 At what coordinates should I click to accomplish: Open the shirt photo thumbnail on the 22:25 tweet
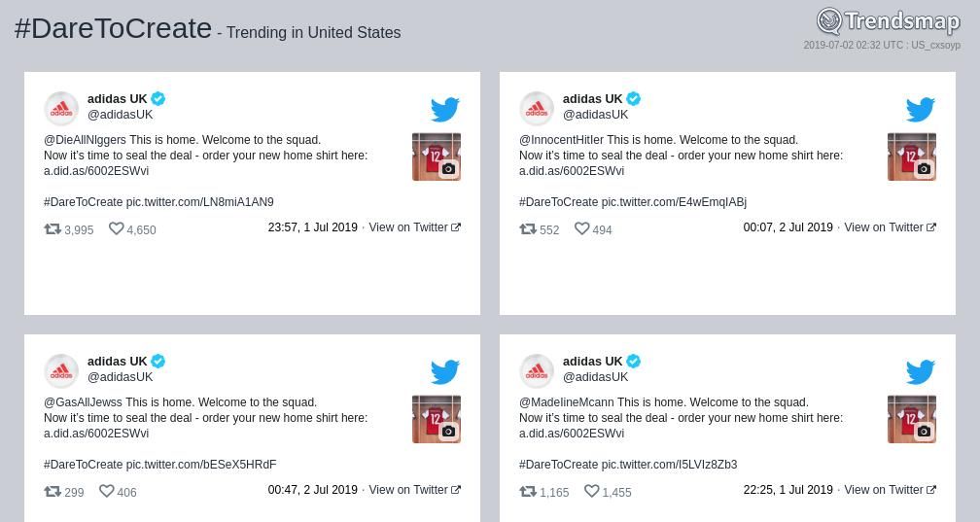click(912, 420)
